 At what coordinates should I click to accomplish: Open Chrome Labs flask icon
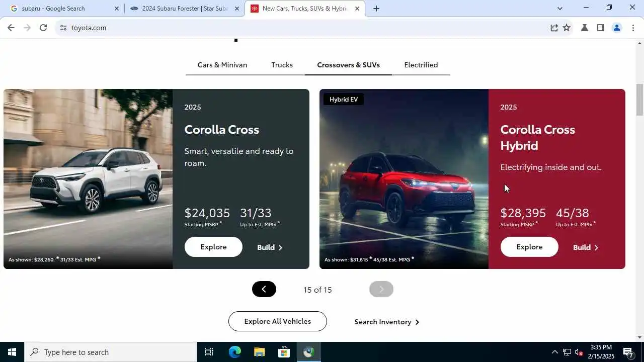585,28
